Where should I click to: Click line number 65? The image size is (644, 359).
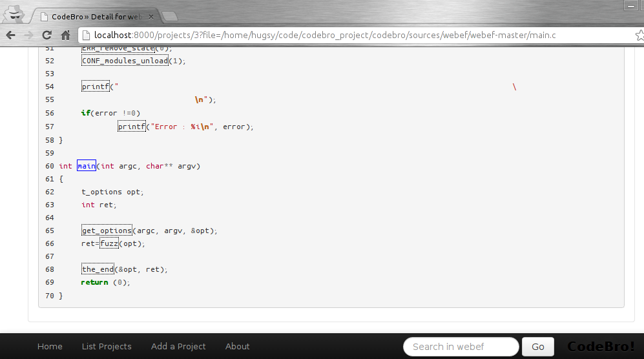[x=50, y=231]
